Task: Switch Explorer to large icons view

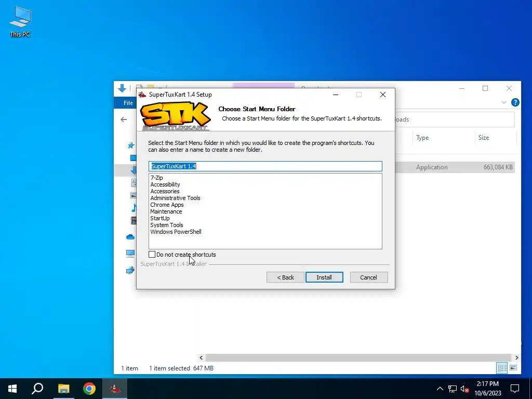Action: tap(513, 368)
